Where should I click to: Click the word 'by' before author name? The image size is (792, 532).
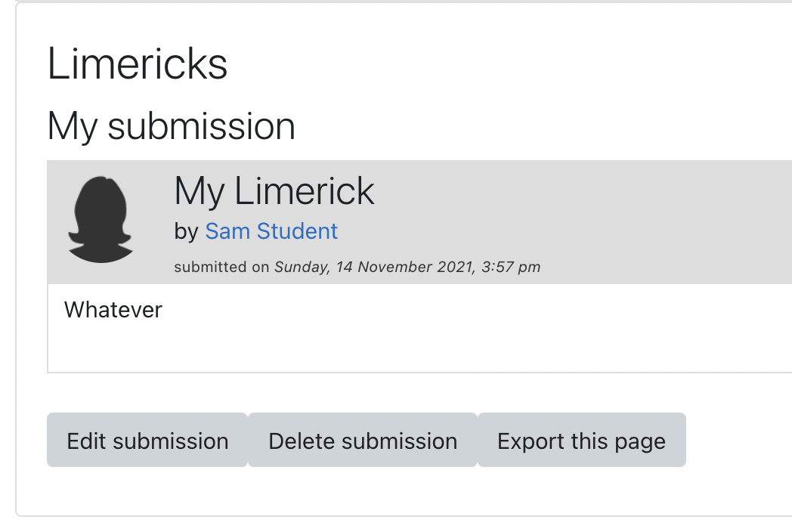[187, 232]
